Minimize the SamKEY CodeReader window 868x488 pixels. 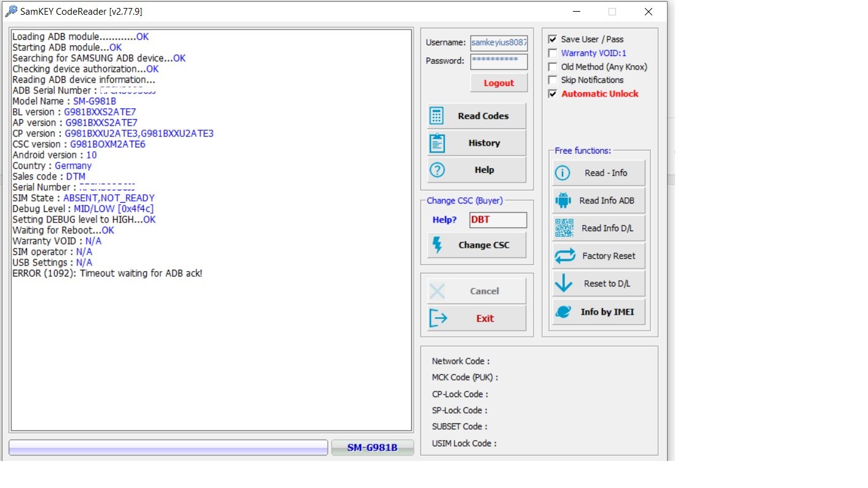click(x=577, y=12)
